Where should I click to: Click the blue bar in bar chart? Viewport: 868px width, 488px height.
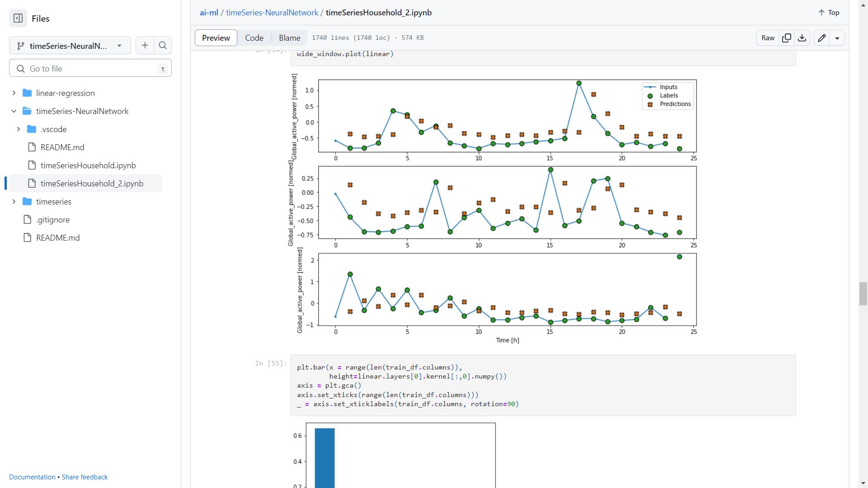pos(325,458)
